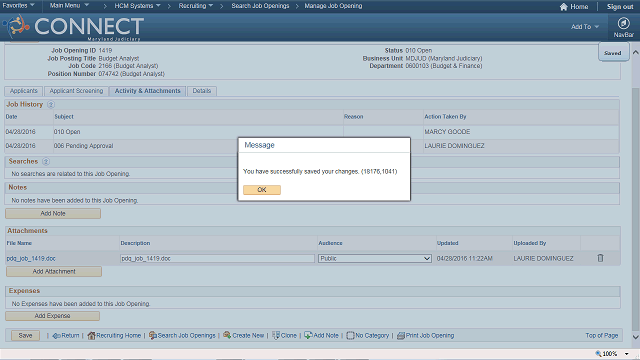Click '006 Pending Approval' history row

point(83,146)
